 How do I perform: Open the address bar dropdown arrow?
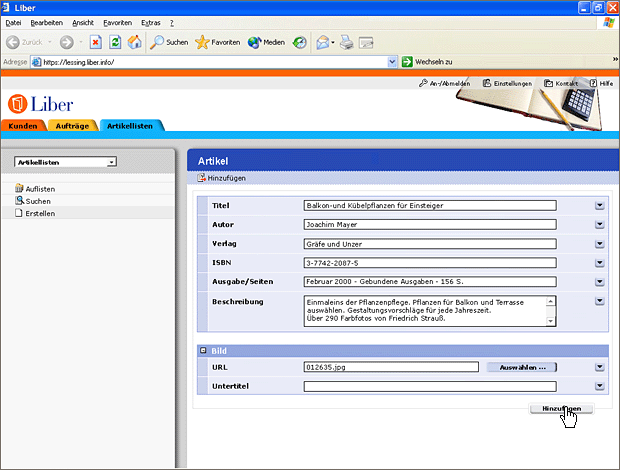click(x=392, y=62)
